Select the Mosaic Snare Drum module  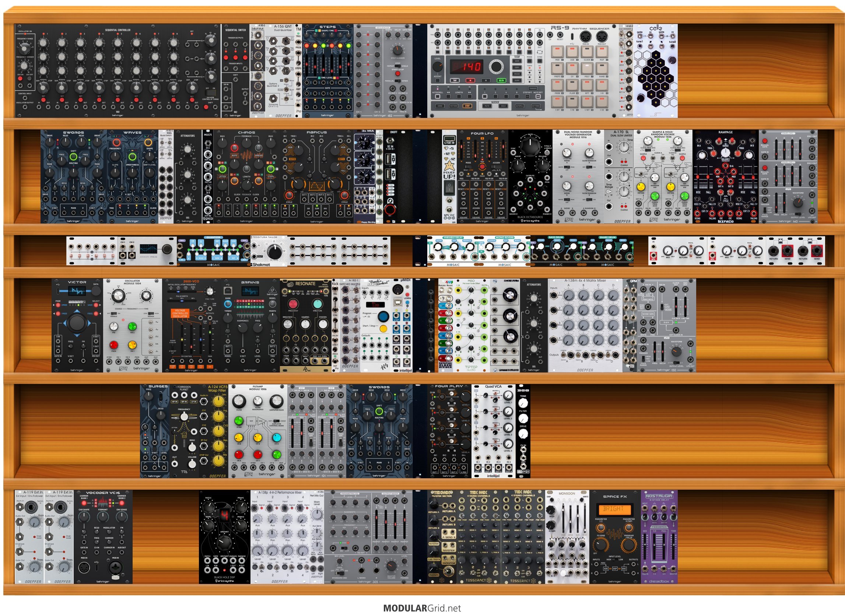click(607, 251)
